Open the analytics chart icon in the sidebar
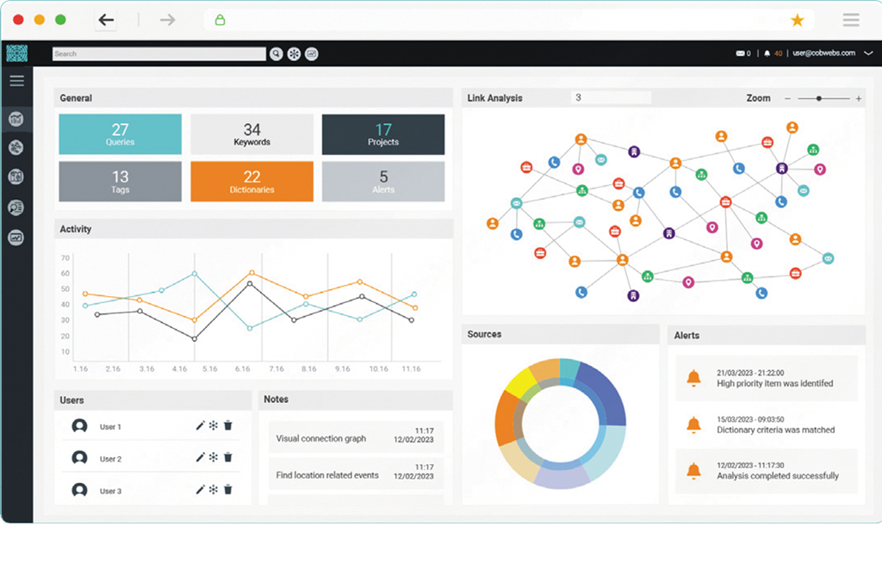Viewport: 882px width, 588px height. coord(16,237)
